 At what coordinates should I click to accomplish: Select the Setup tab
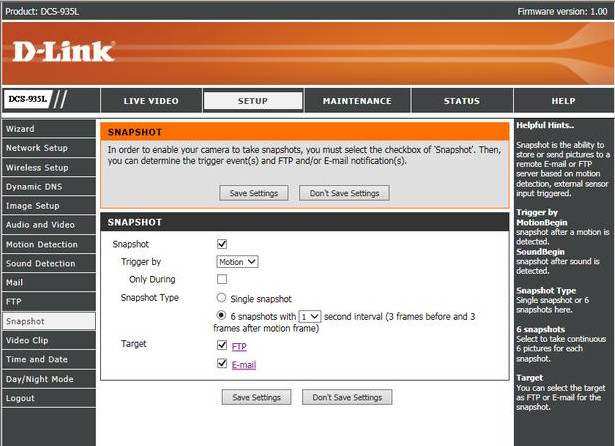coord(253,101)
